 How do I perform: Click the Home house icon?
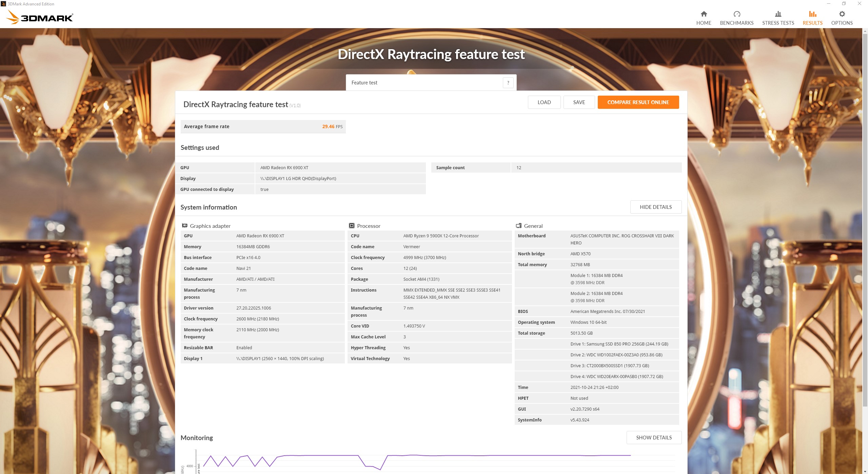[x=704, y=14]
